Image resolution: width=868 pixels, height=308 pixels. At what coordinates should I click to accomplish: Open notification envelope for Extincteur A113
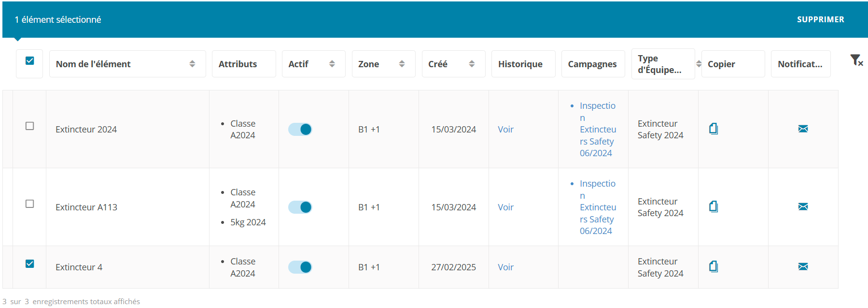pyautogui.click(x=803, y=207)
